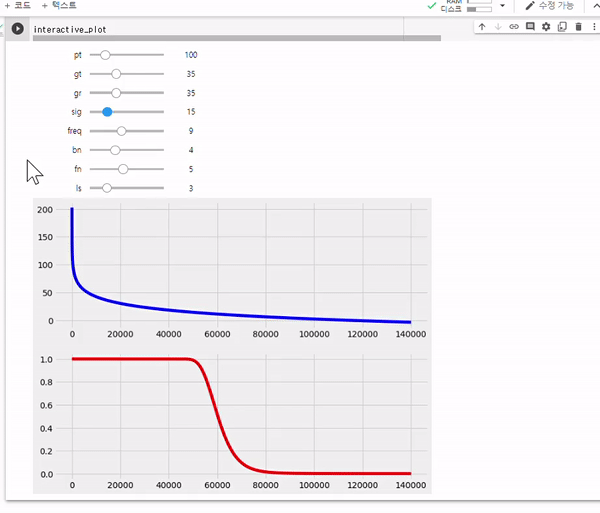Click the blue curve plot

click(232, 269)
